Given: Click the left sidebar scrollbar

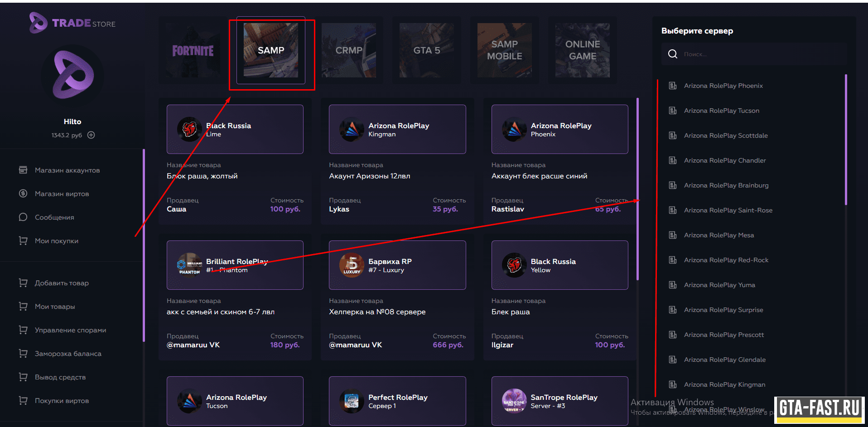Looking at the screenshot, I should click(x=144, y=245).
